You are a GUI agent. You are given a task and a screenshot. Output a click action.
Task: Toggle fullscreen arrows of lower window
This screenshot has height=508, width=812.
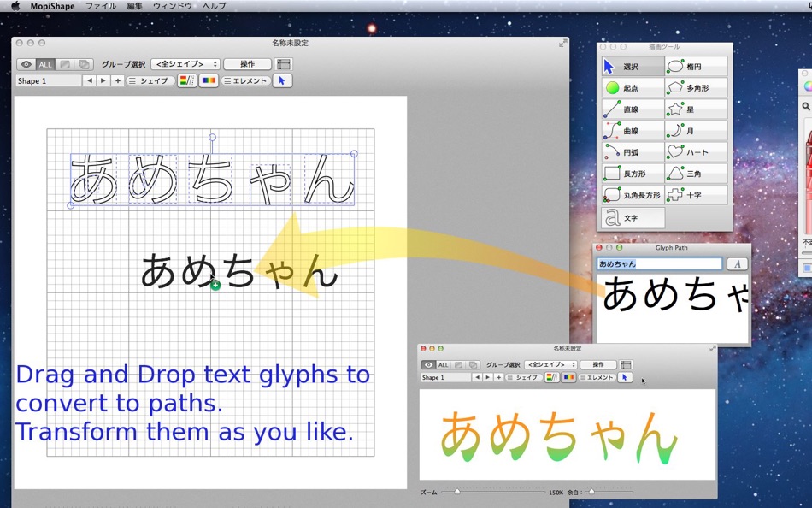[713, 349]
